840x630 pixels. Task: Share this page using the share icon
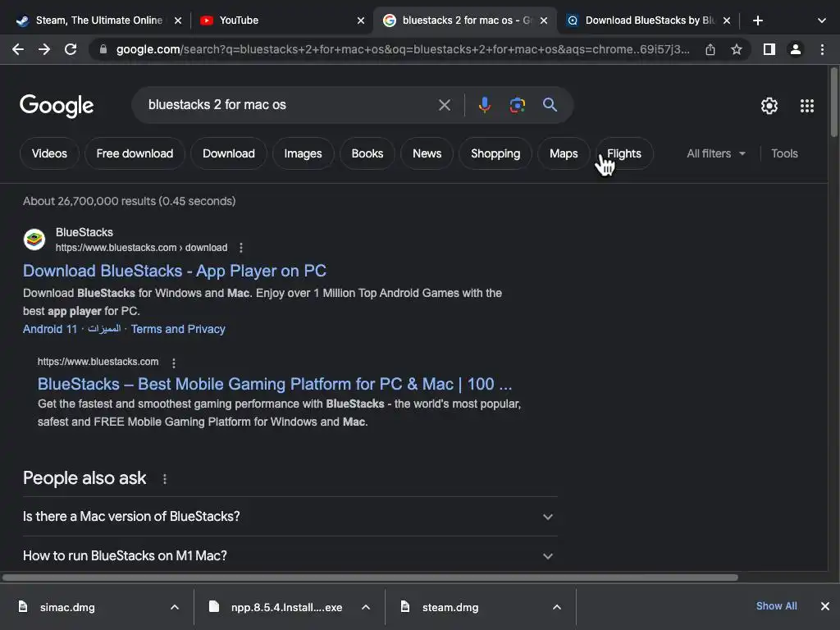pos(710,49)
